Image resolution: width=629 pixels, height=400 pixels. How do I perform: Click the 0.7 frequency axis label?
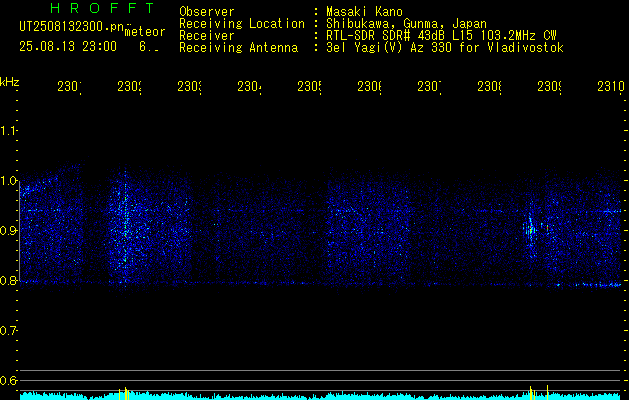[8, 331]
